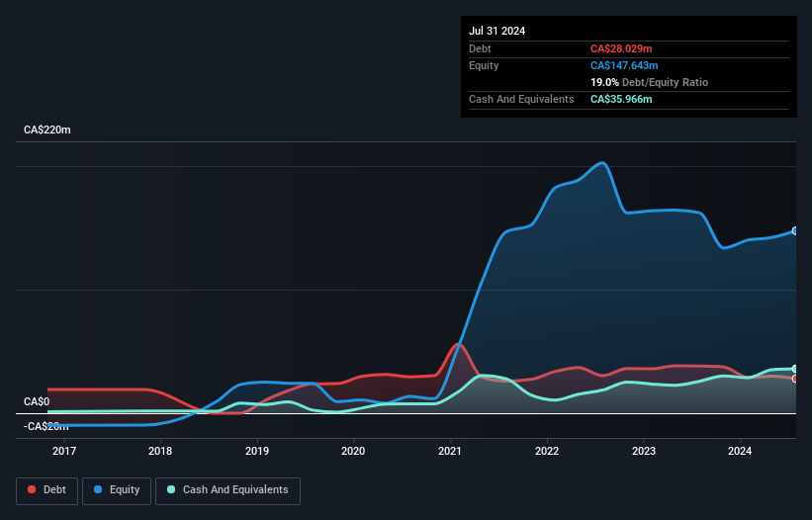Click the Cash And Equivalents tooltip label
The image size is (812, 520).
(x=521, y=99)
